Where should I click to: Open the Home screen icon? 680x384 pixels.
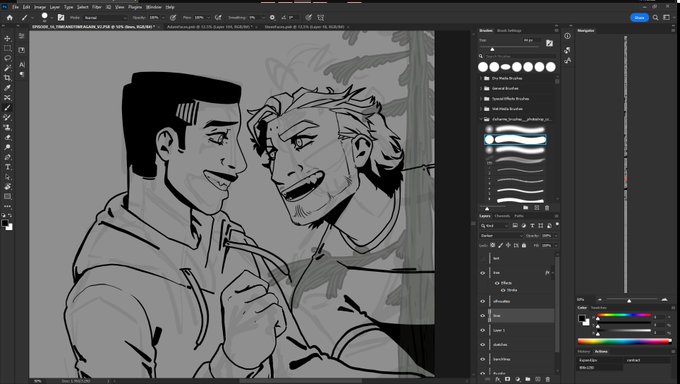coord(10,17)
